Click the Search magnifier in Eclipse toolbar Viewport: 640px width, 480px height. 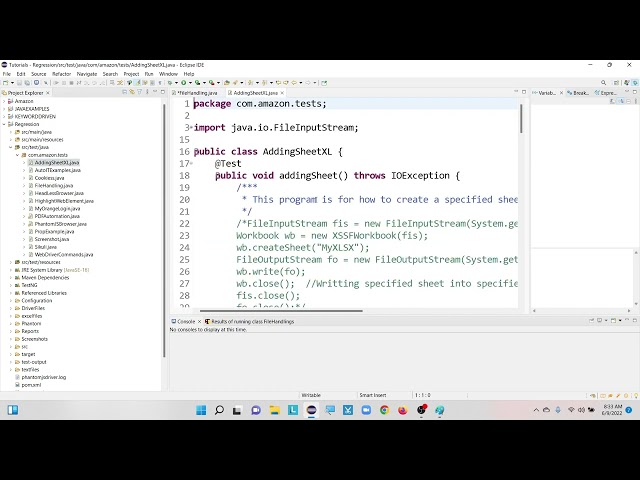coord(604,83)
